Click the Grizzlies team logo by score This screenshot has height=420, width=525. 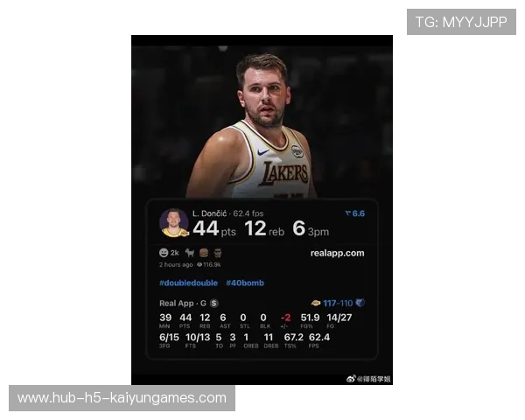click(360, 303)
